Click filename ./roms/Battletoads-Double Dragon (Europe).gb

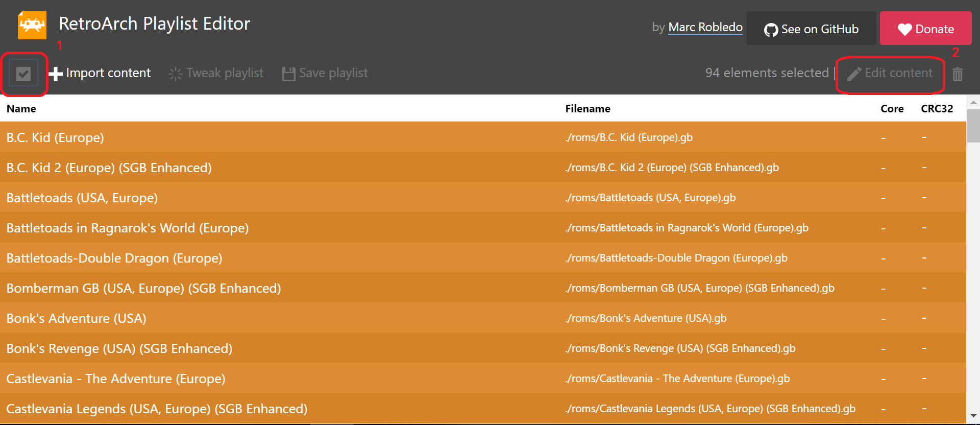(676, 258)
